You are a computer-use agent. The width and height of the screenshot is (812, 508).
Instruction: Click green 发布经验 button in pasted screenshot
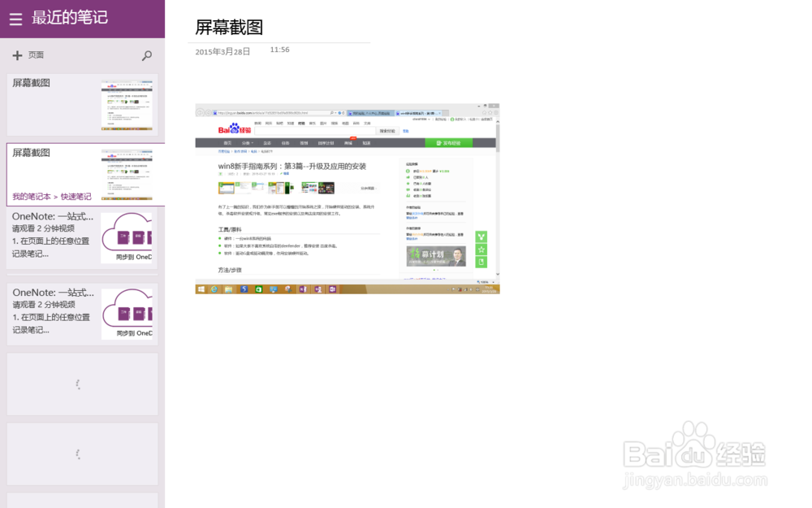448,143
